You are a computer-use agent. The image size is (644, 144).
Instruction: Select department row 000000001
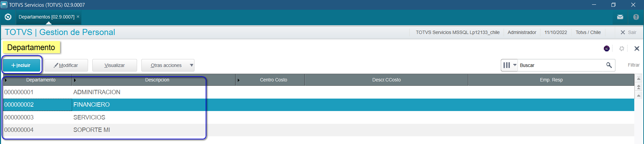tap(319, 92)
